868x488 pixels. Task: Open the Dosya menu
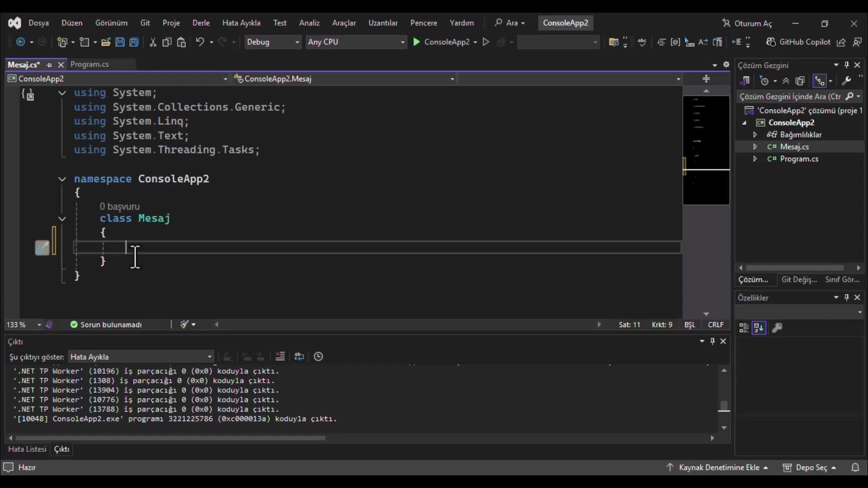[x=38, y=23]
